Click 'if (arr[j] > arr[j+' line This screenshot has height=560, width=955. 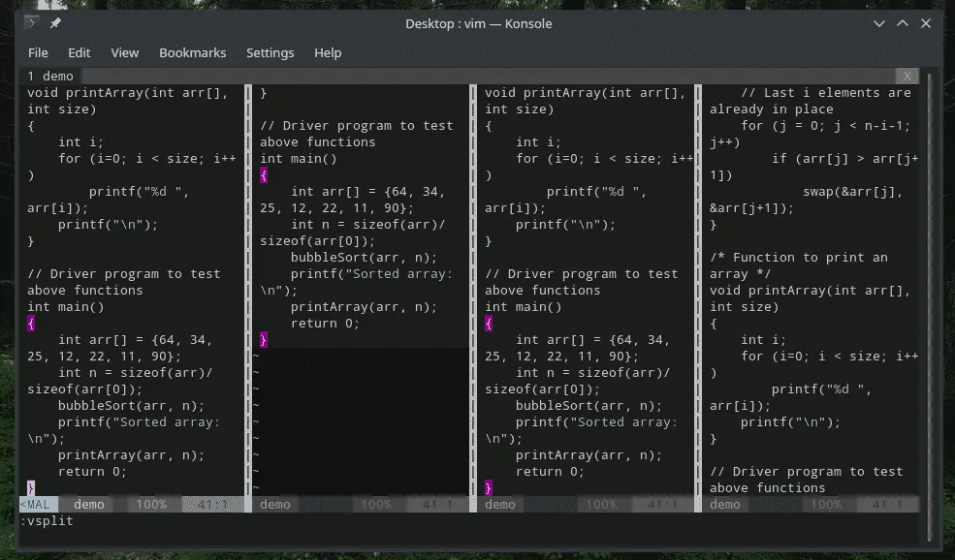click(x=845, y=159)
